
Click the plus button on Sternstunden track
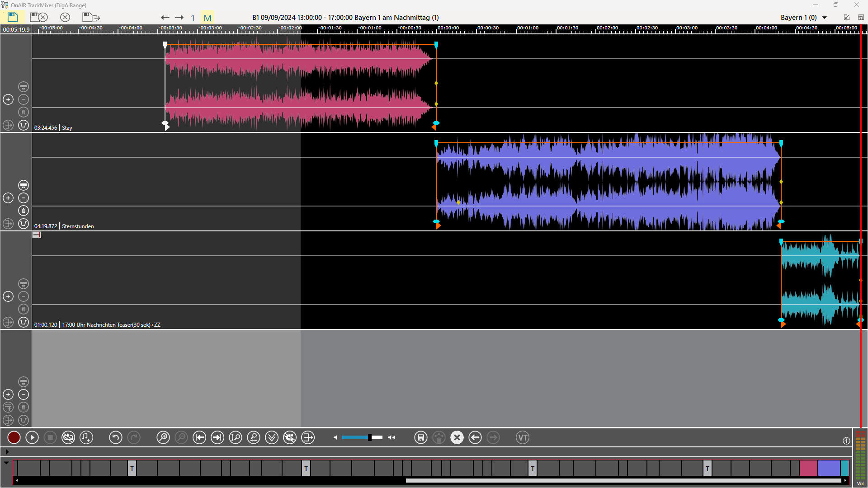click(x=8, y=198)
